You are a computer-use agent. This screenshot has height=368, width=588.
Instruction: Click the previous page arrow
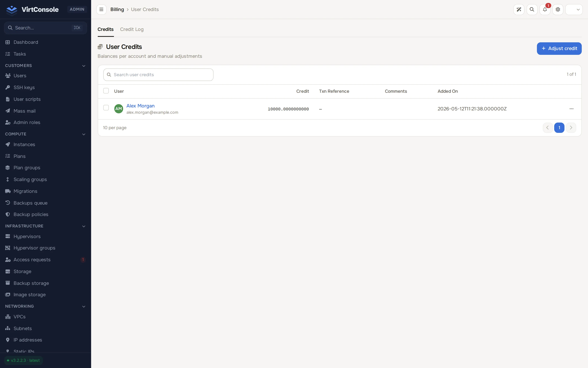(548, 128)
